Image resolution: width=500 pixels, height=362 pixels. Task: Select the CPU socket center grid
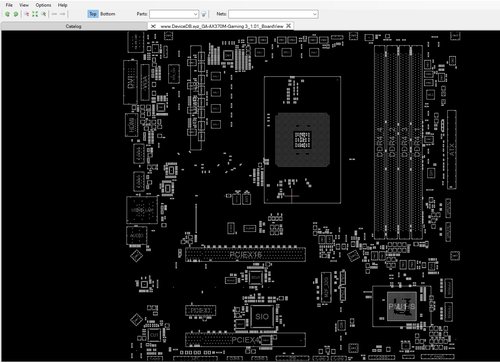pyautogui.click(x=302, y=140)
